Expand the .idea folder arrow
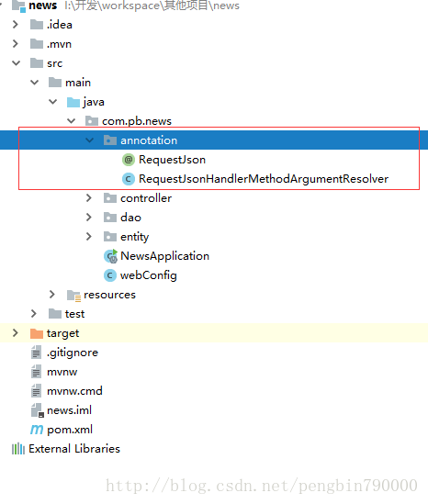This screenshot has width=428, height=504. (x=15, y=25)
